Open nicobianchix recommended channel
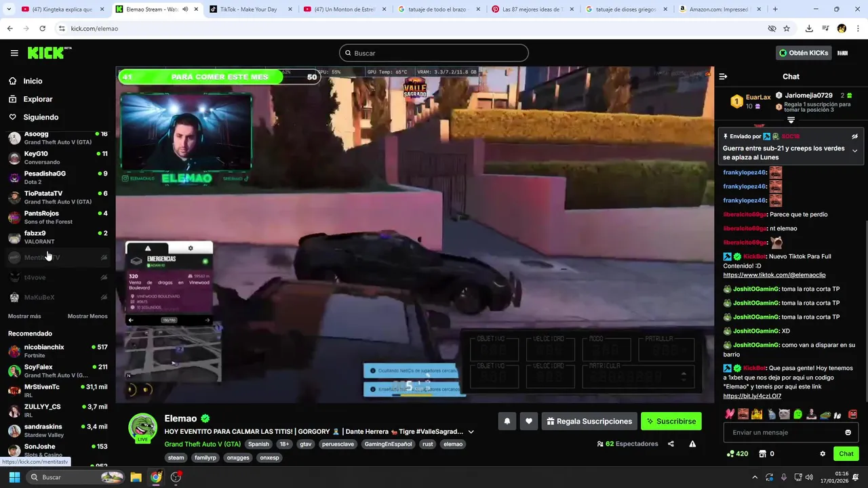Screen dimensions: 868x488 coord(58,351)
